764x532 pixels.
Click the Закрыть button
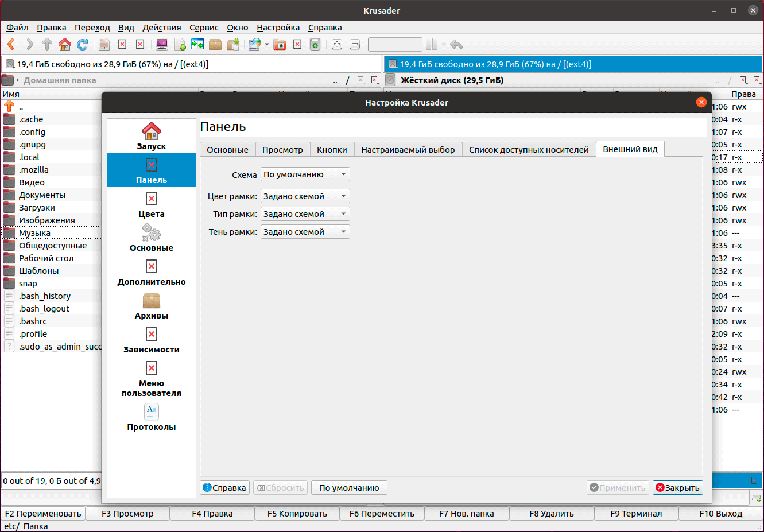(677, 488)
